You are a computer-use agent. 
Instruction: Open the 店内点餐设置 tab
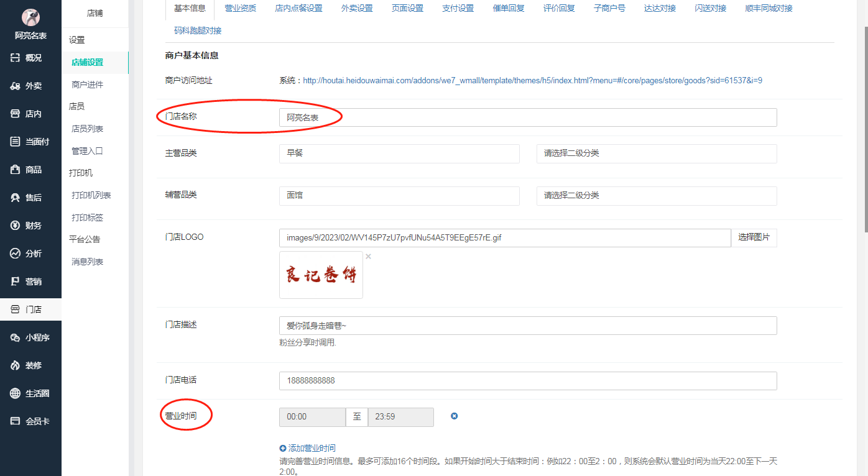[x=298, y=9]
